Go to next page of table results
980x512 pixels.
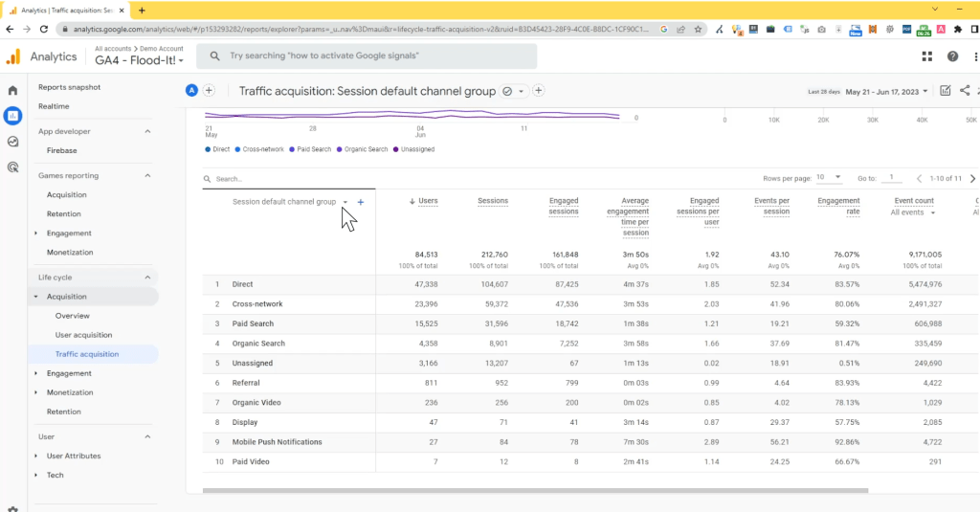click(972, 178)
